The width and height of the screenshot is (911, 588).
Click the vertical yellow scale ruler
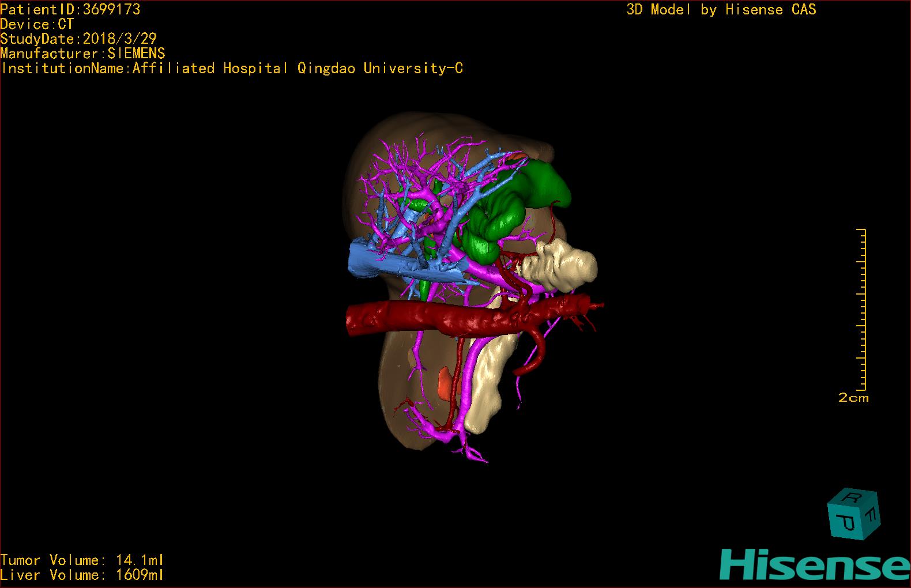click(x=863, y=310)
